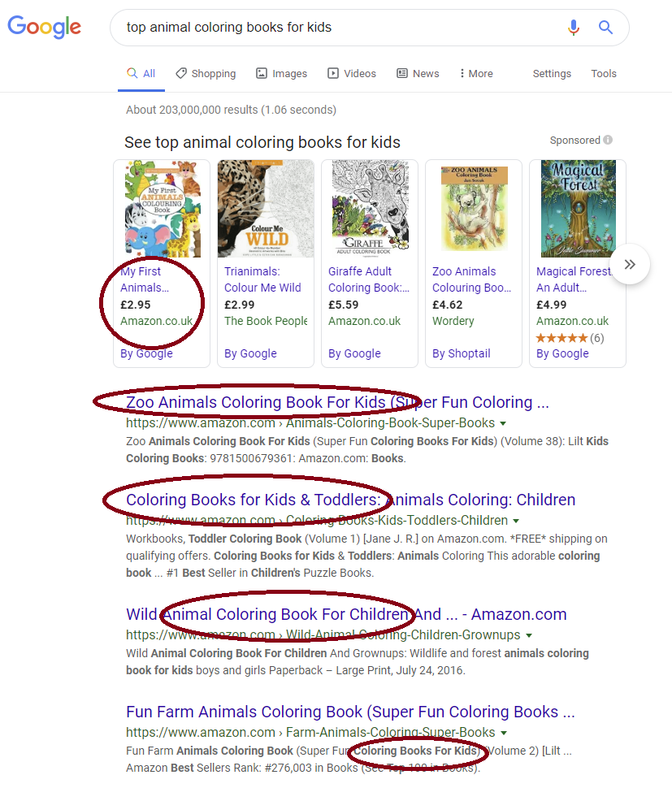Open Zoo Animals Coloring Book For Kids result
Screen dimensions: 672x788
tap(337, 403)
